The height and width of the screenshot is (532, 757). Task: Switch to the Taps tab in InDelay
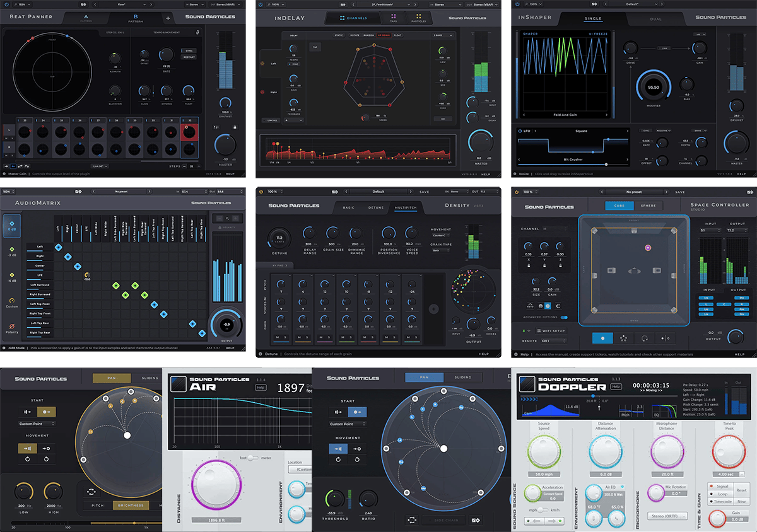coord(393,18)
